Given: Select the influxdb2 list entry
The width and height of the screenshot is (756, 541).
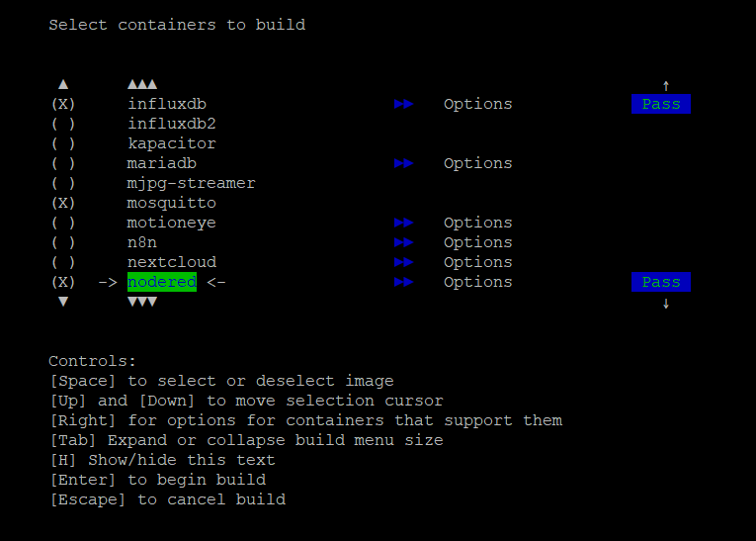Looking at the screenshot, I should (x=172, y=124).
